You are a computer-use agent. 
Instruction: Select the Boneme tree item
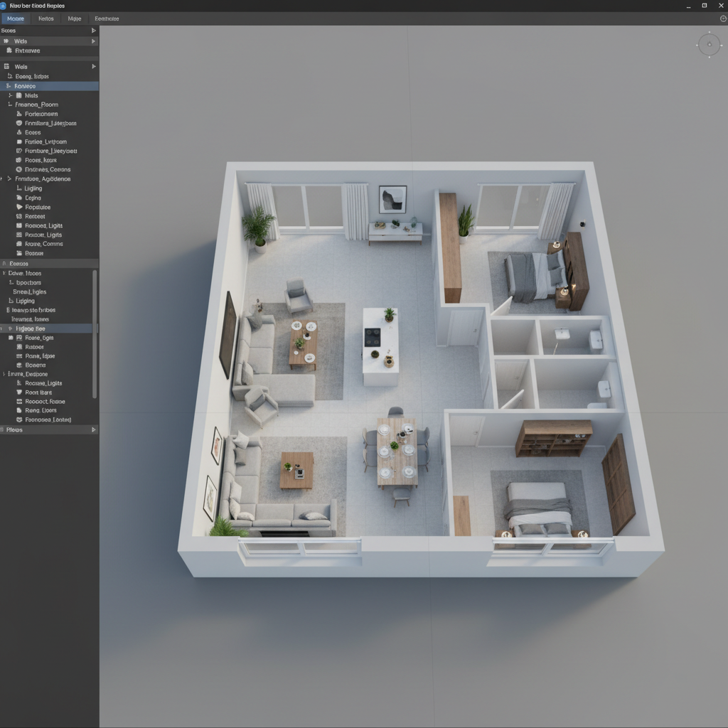[36, 365]
